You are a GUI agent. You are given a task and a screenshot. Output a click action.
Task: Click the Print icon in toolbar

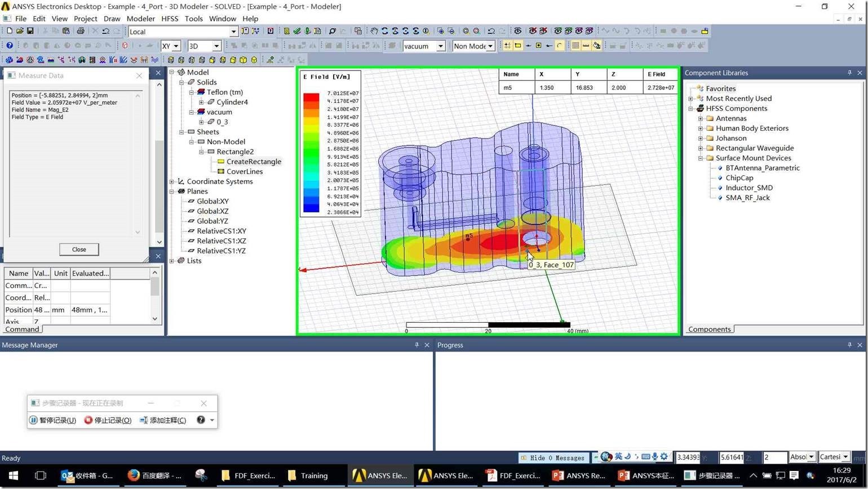80,31
